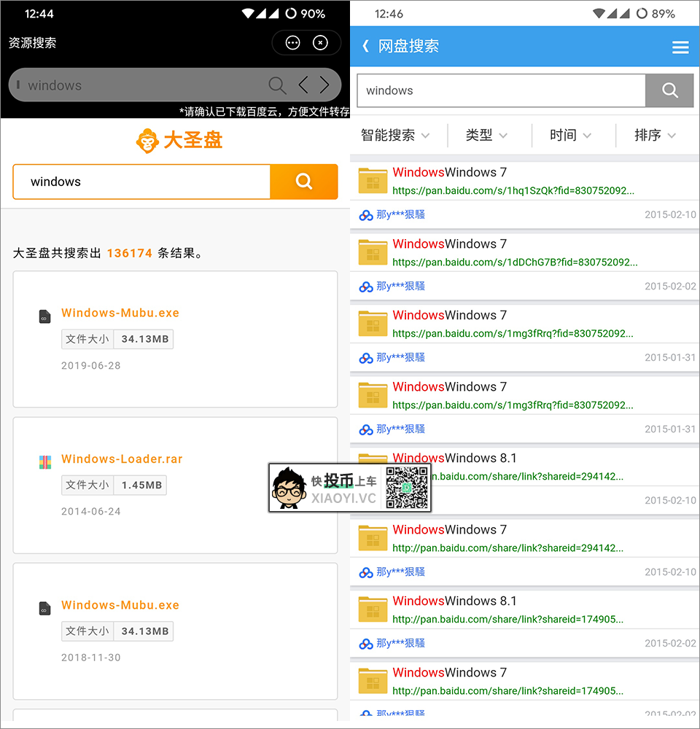Viewport: 700px width, 729px height.
Task: Click the forward arrow in the black search bar
Action: pyautogui.click(x=324, y=85)
